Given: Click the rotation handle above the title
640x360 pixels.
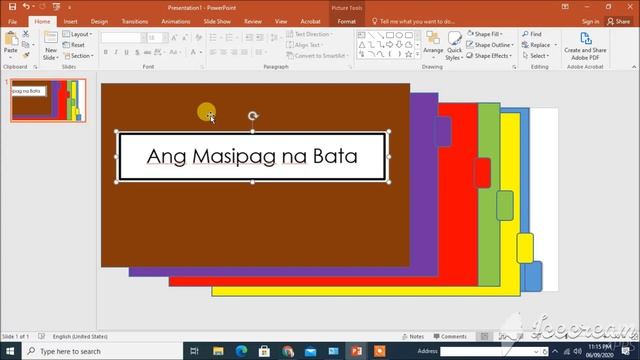Looking at the screenshot, I should (x=253, y=116).
